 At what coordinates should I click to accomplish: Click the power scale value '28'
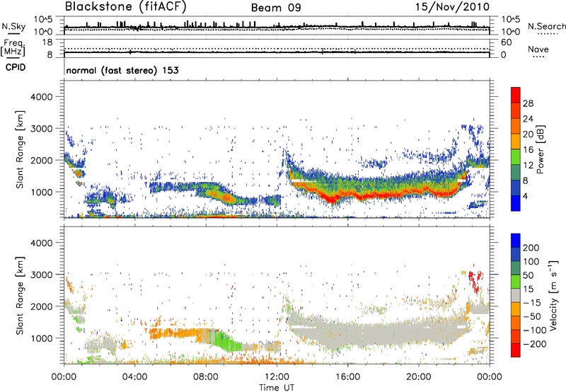pos(528,103)
